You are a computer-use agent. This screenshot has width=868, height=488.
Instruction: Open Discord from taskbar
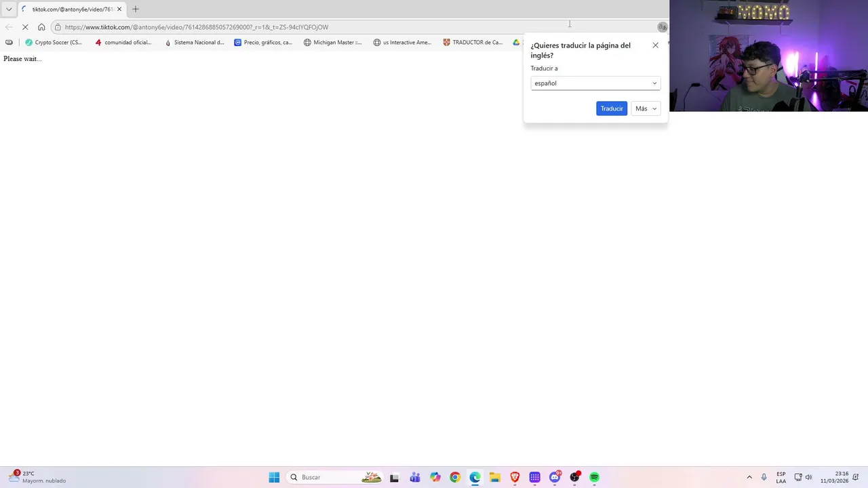pyautogui.click(x=555, y=477)
